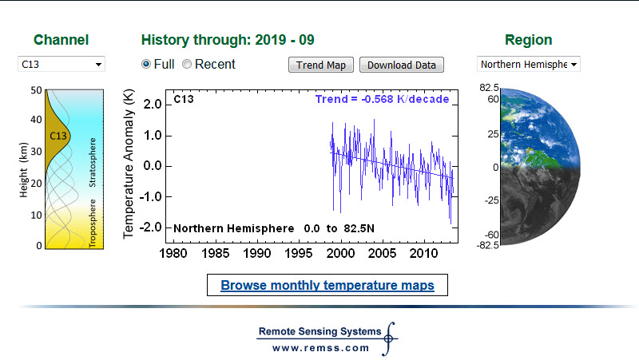Image resolution: width=639 pixels, height=364 pixels.
Task: Click the Channel heading
Action: [x=62, y=40]
